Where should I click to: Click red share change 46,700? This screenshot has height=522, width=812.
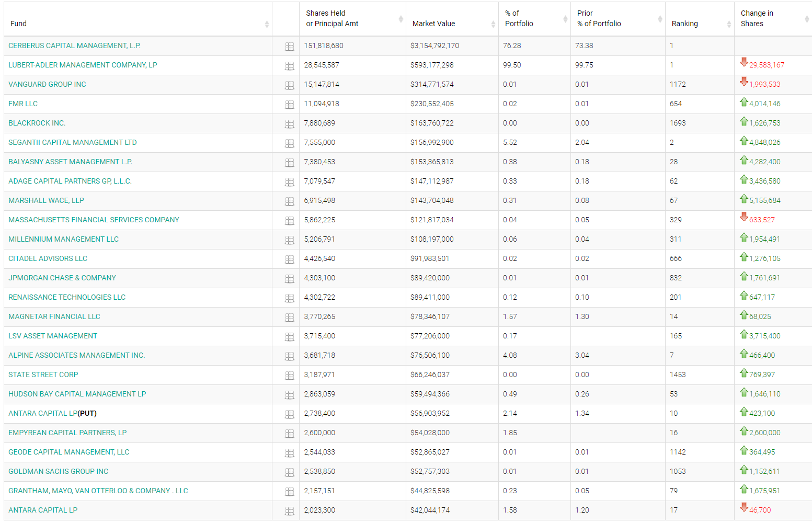(760, 510)
